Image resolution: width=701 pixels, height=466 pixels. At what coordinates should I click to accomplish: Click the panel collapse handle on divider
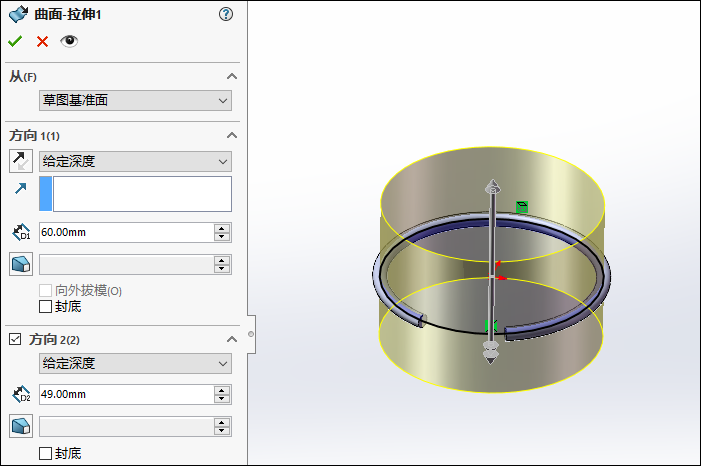[x=251, y=334]
